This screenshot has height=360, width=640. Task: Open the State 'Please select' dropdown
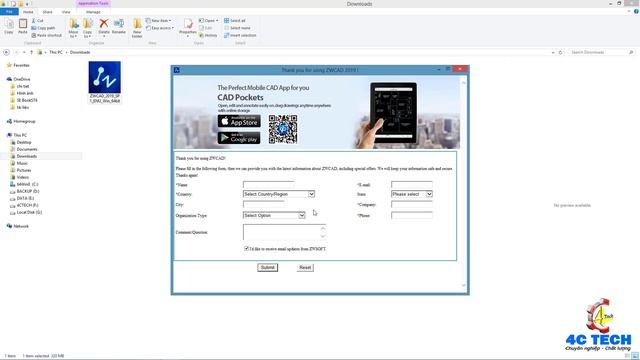click(x=411, y=194)
